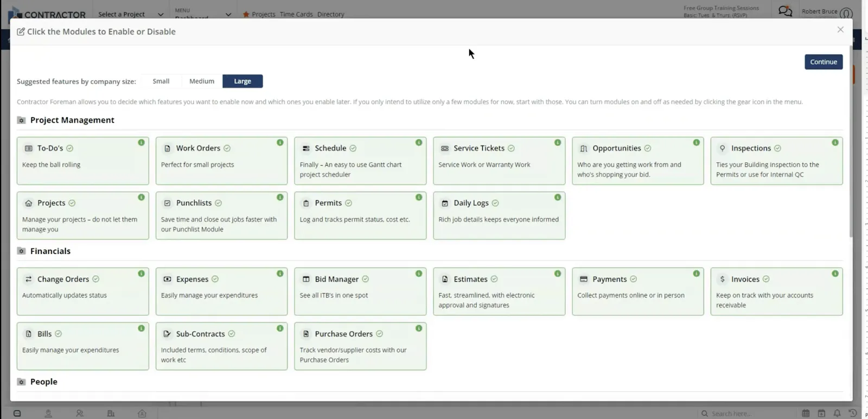Disable the Opportunities module card
The image size is (868, 419).
(x=638, y=161)
